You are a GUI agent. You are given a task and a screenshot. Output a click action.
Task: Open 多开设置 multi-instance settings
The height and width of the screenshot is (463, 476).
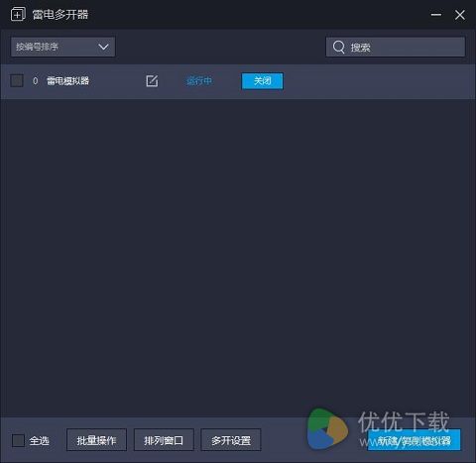tap(231, 440)
